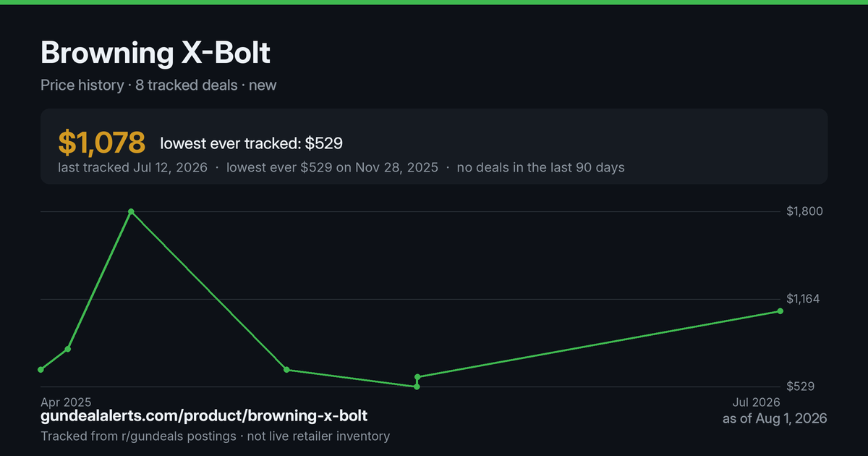Image resolution: width=868 pixels, height=456 pixels.
Task: Select the $1,078 current price
Action: [102, 143]
